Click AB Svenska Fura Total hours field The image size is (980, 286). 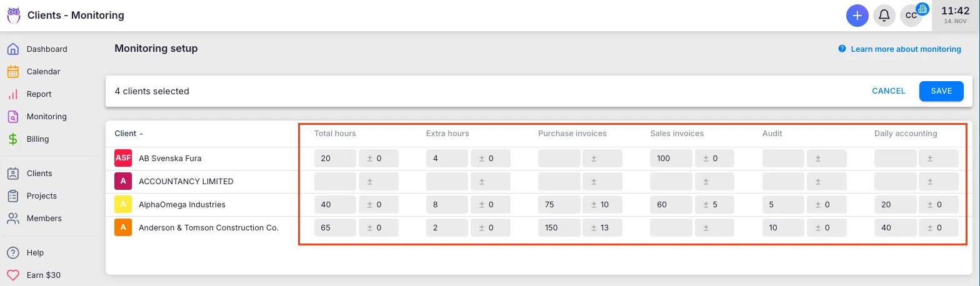pyautogui.click(x=335, y=159)
